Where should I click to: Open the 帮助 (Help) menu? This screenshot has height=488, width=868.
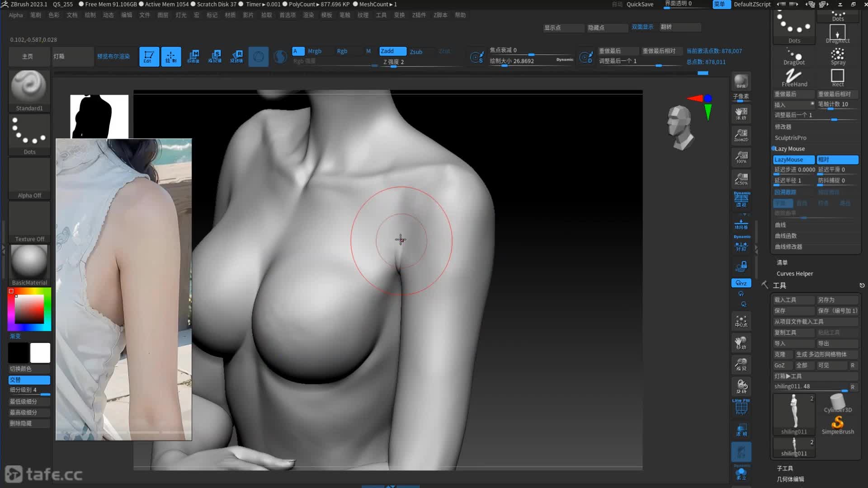(460, 15)
